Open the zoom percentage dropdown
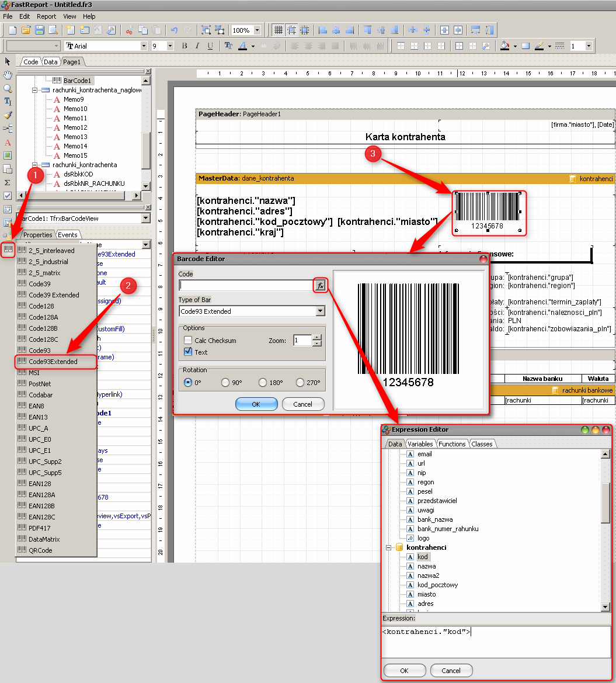 (257, 30)
